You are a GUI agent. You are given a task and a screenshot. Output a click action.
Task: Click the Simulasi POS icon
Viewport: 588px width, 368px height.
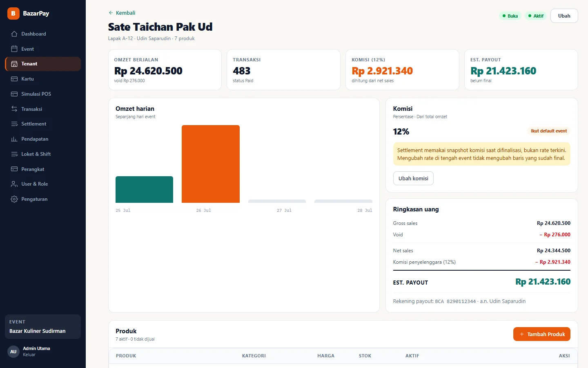pyautogui.click(x=14, y=94)
